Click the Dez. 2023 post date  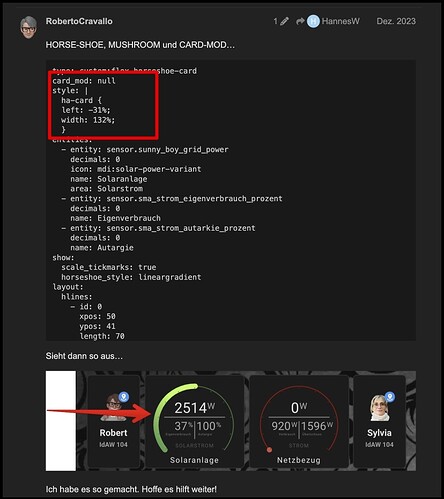[396, 21]
